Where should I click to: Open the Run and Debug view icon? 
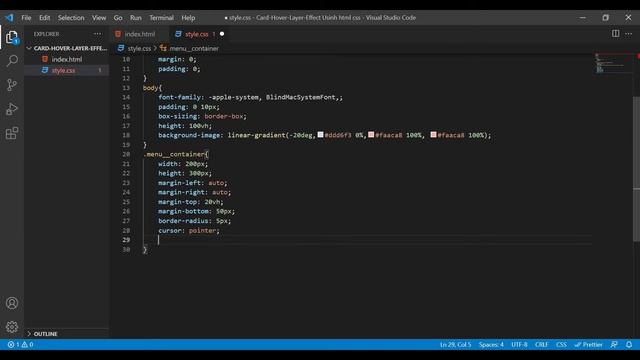(x=12, y=109)
